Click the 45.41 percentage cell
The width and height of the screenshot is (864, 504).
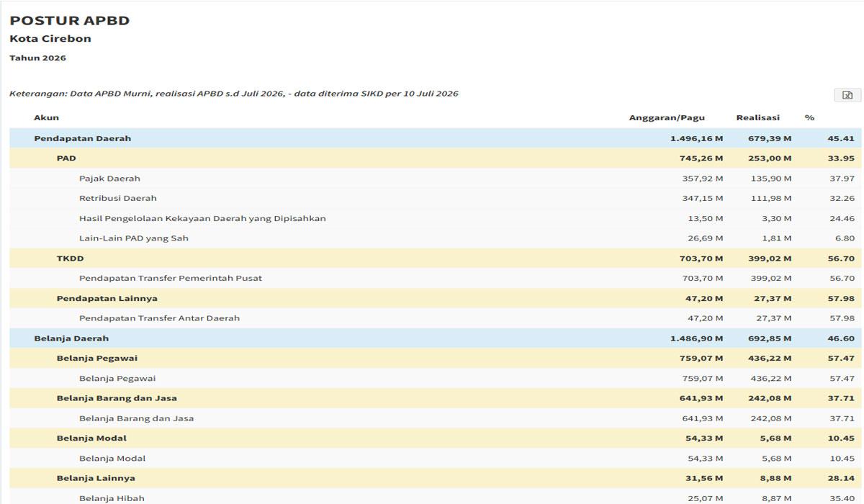(x=841, y=138)
